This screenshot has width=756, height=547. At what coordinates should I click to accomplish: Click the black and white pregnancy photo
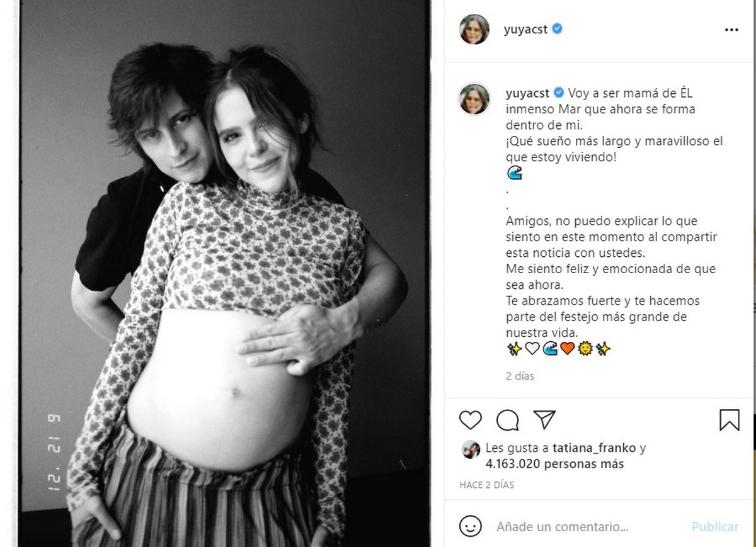(224, 273)
